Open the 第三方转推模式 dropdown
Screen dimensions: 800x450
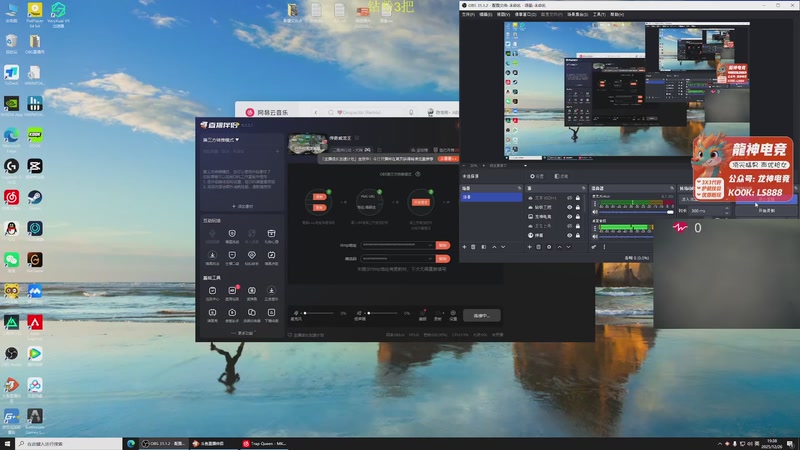click(221, 140)
